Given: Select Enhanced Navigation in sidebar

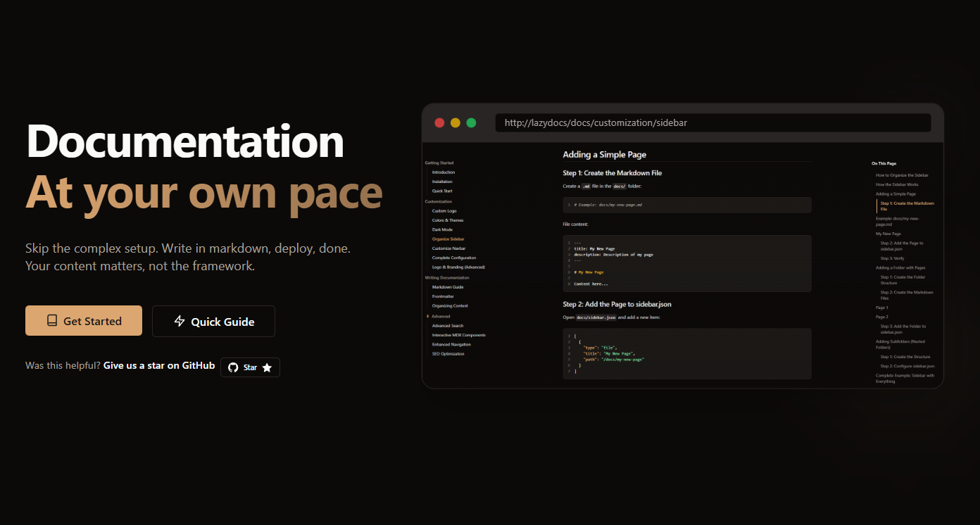Looking at the screenshot, I should pos(451,344).
